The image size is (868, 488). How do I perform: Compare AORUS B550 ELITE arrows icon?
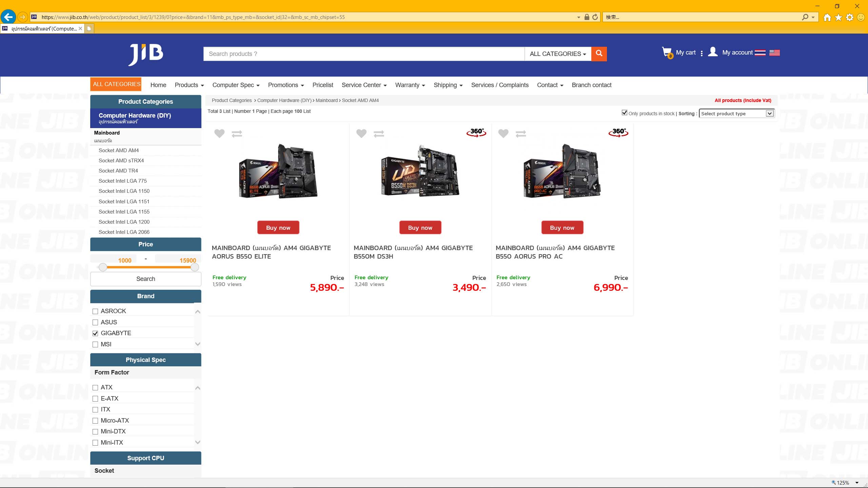(x=237, y=134)
